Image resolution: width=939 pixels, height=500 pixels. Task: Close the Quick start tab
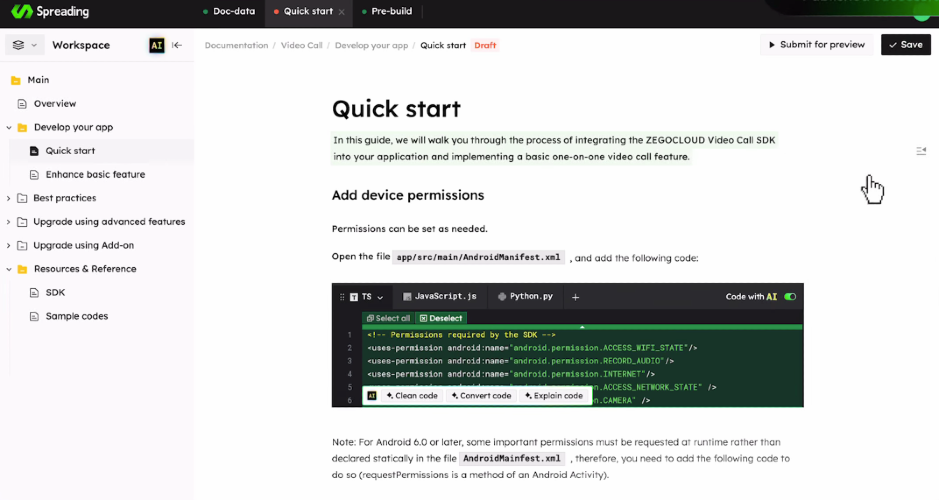(x=341, y=12)
